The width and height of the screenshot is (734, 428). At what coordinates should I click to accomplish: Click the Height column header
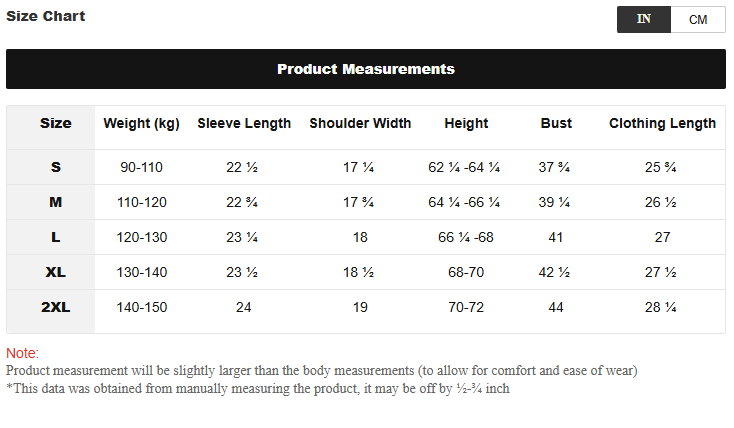click(x=466, y=123)
